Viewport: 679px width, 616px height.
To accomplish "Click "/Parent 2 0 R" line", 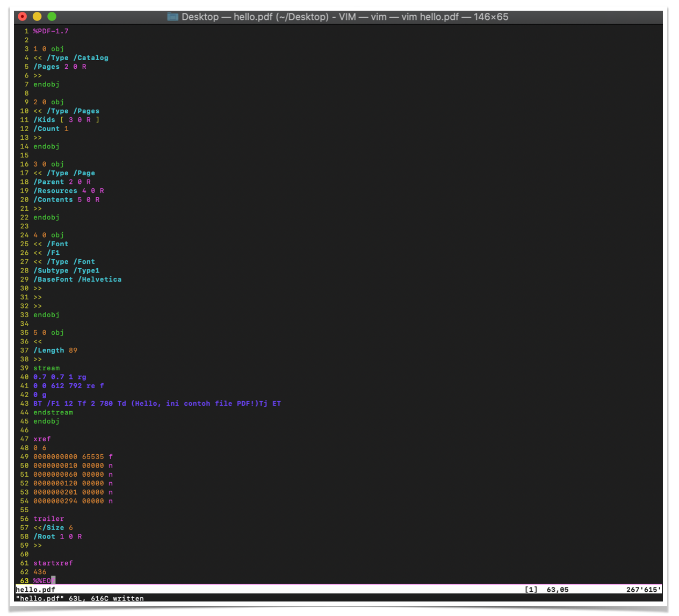I will 62,182.
